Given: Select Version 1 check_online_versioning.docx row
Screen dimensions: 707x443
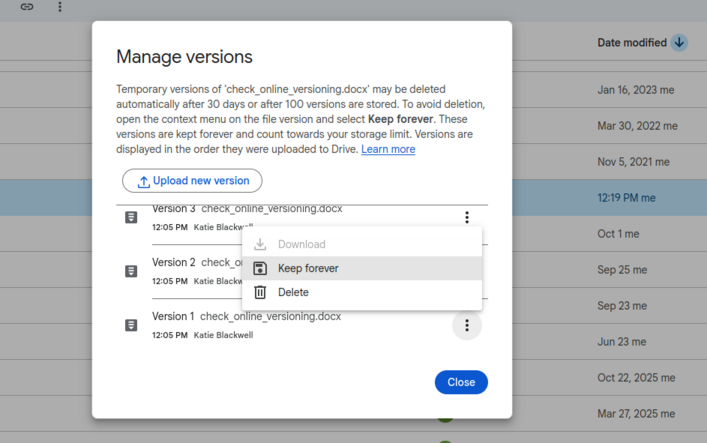Looking at the screenshot, I should pos(302,325).
